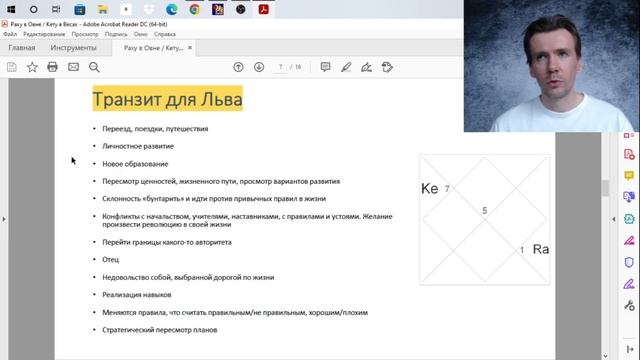Open More Tools wrench icon in right pane
Image resolution: width=640 pixels, height=360 pixels.
629,305
